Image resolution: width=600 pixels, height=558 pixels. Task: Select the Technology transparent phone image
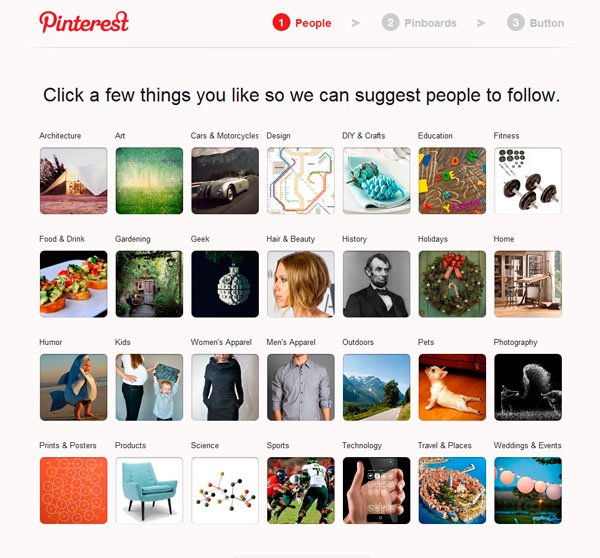[x=377, y=491]
